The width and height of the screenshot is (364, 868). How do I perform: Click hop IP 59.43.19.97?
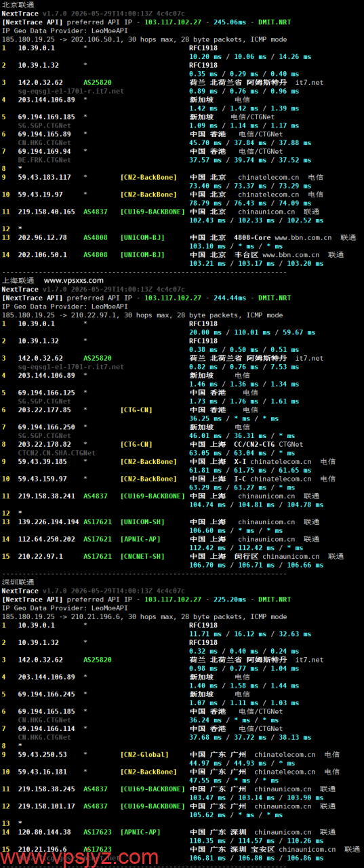pyautogui.click(x=42, y=194)
